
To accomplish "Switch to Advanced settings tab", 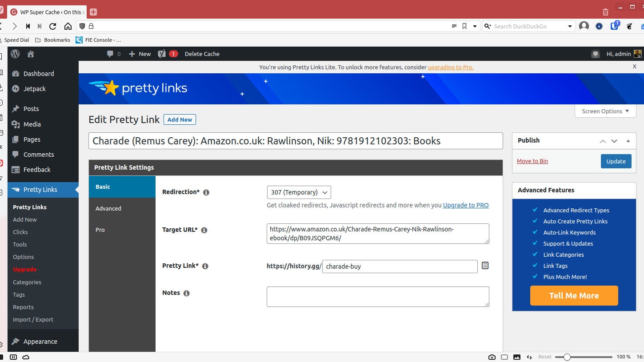I will (x=122, y=208).
